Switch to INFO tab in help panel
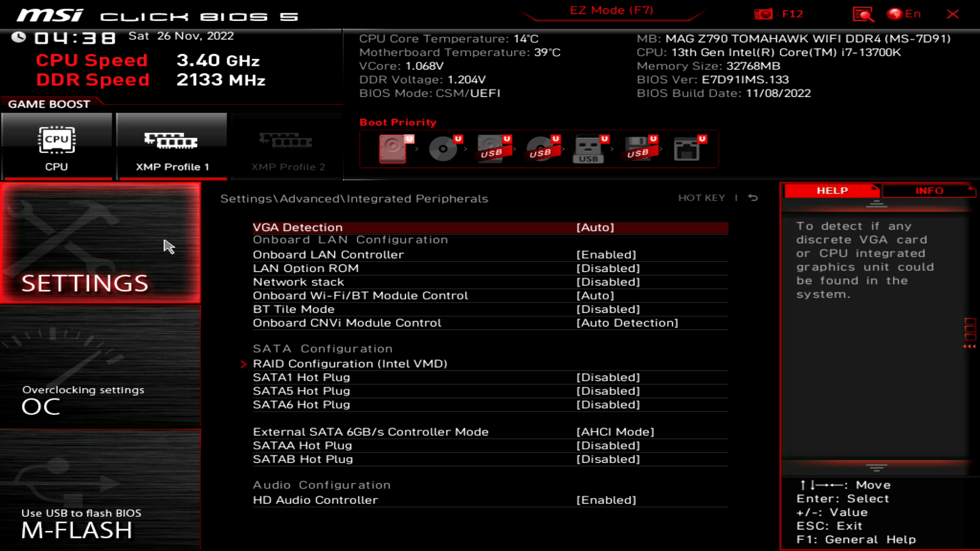Image resolution: width=980 pixels, height=551 pixels. coord(929,190)
